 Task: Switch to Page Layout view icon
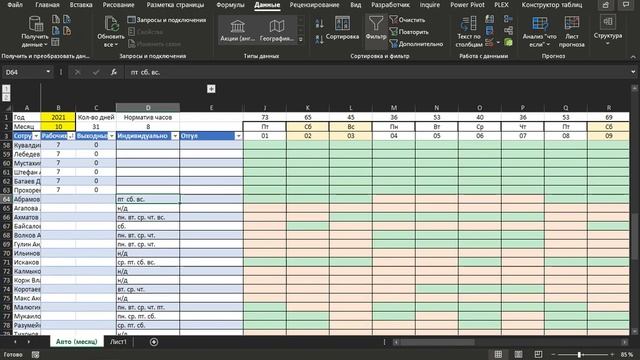518,354
